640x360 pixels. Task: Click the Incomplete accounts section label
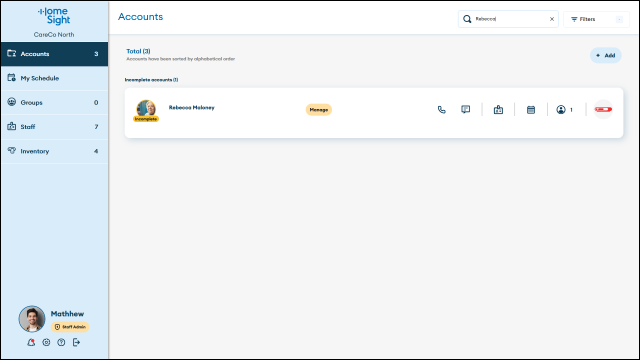coord(151,80)
